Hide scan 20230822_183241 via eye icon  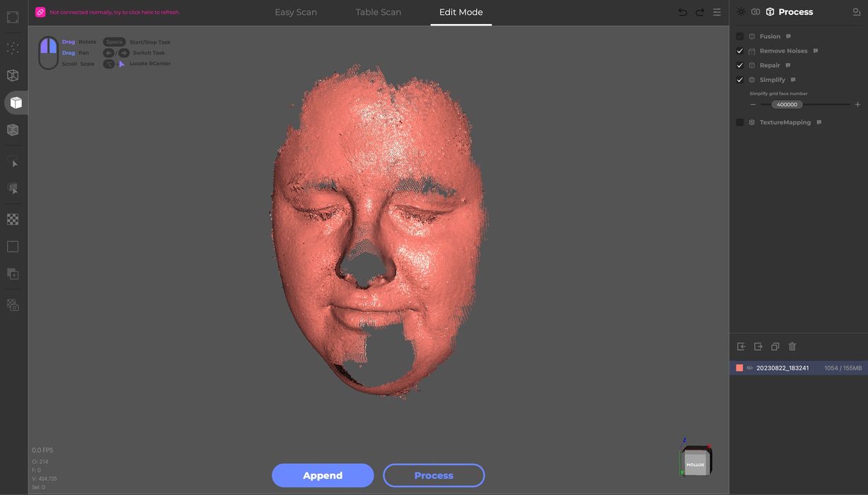pyautogui.click(x=750, y=368)
